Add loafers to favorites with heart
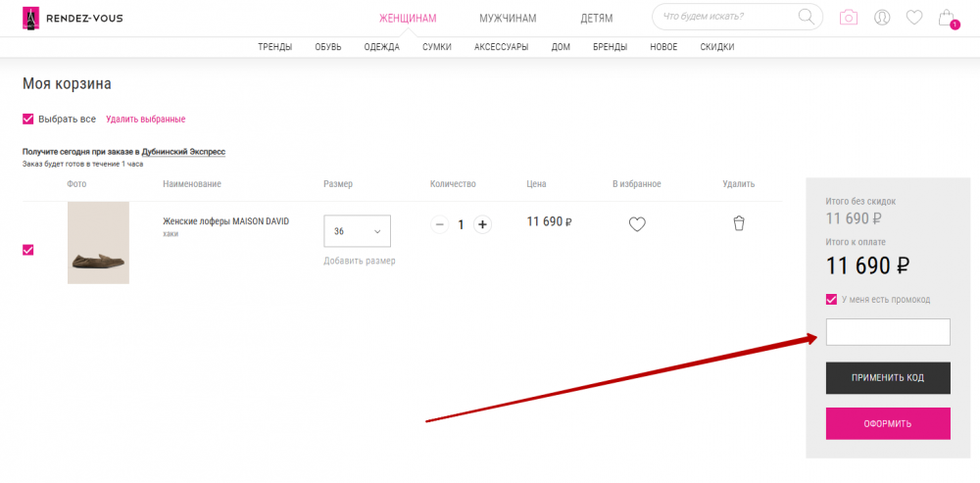The image size is (980, 483). (x=637, y=224)
